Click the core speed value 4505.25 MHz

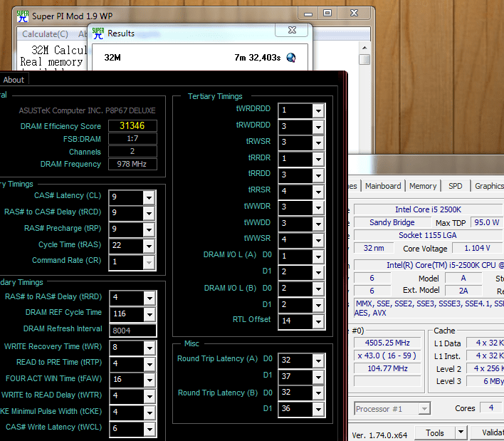click(x=387, y=343)
